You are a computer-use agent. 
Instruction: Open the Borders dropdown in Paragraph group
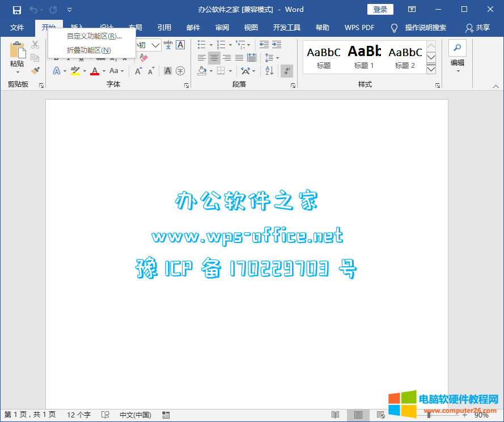pyautogui.click(x=224, y=71)
